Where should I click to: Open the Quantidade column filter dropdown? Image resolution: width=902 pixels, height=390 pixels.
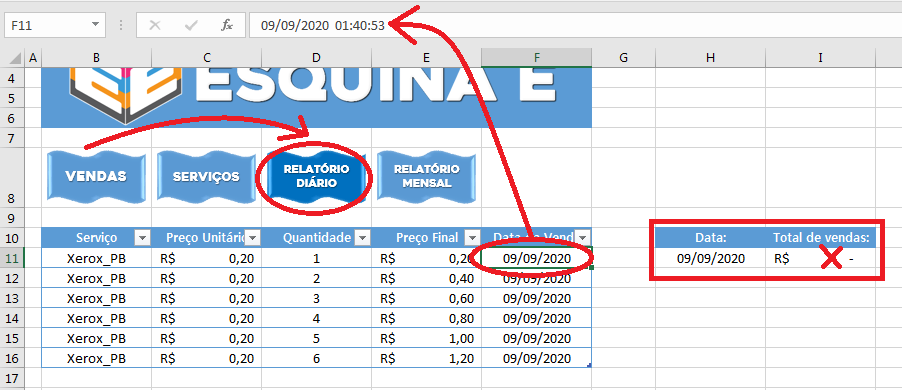362,238
